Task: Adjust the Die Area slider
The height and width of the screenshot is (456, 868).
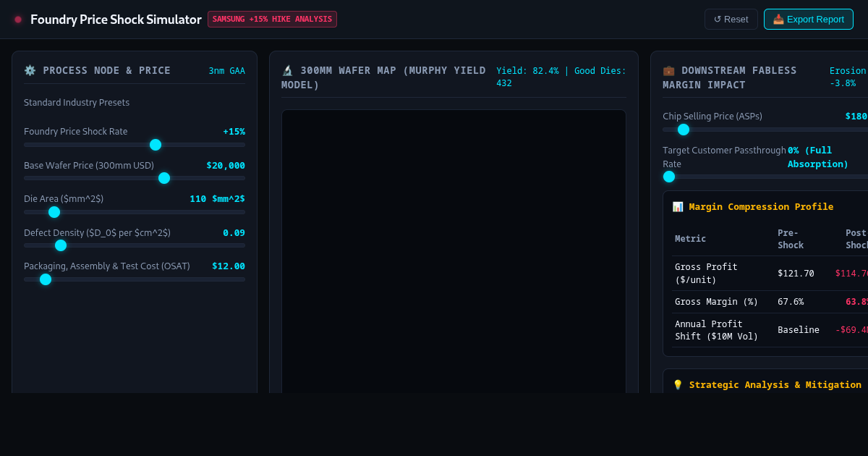Action: coord(135,212)
